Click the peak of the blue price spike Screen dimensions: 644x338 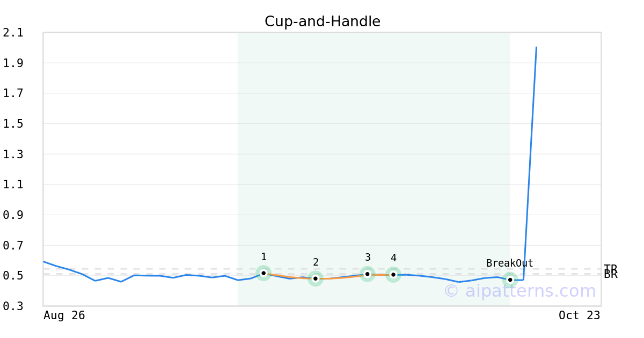pos(536,47)
